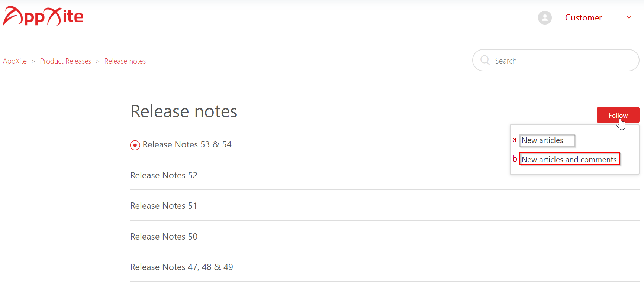
Task: Click the AppXite logo
Action: point(43,16)
